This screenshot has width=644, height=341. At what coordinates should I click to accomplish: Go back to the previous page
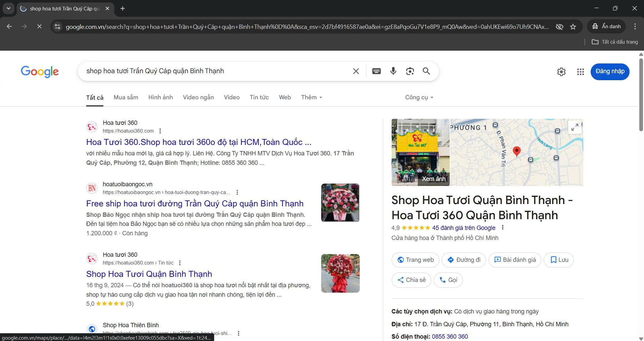[x=9, y=27]
